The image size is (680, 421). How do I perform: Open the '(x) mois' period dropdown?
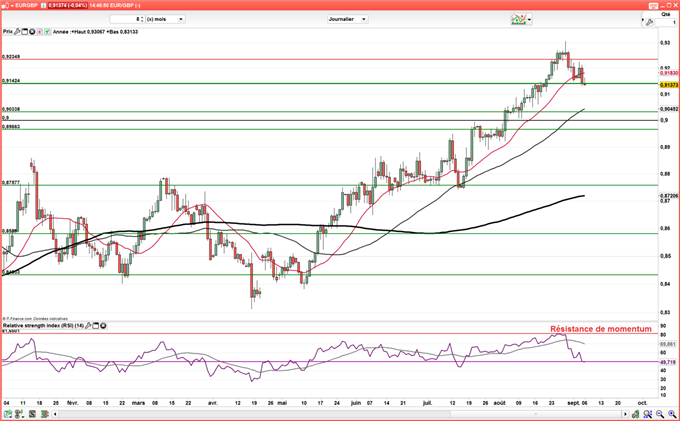166,19
